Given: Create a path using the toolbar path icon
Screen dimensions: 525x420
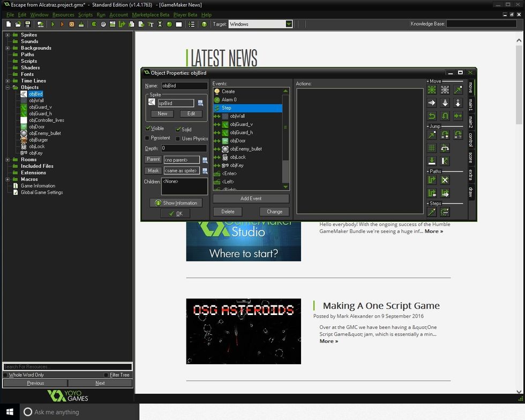Looking at the screenshot, I should (122, 24).
